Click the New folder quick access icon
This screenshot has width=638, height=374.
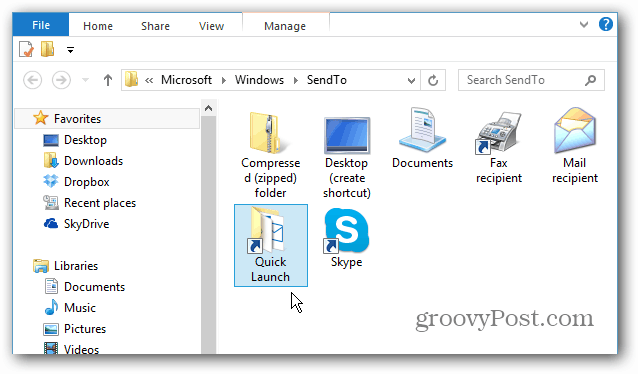click(48, 49)
